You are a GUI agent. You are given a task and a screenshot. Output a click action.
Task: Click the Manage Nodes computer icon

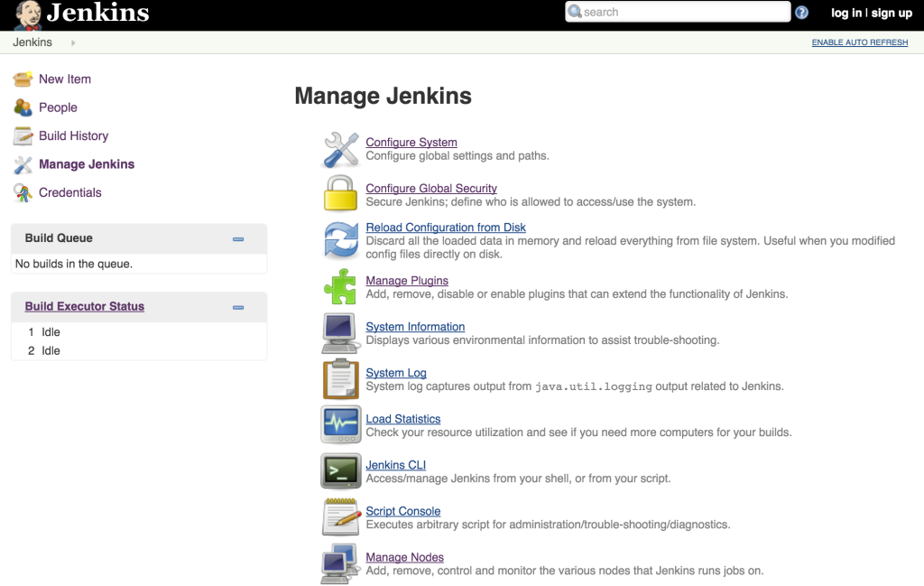pyautogui.click(x=340, y=563)
